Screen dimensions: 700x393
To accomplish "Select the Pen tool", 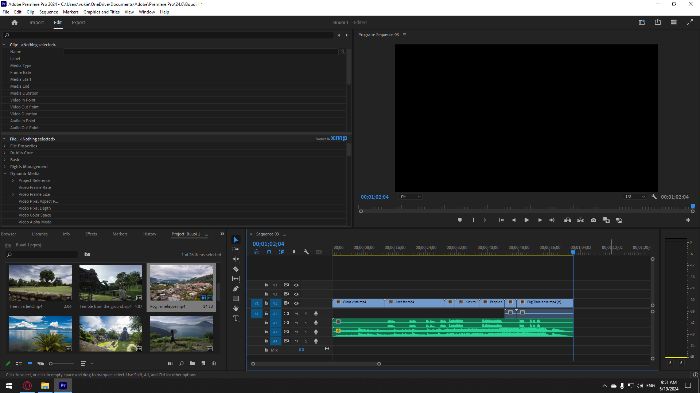I will coord(236,288).
